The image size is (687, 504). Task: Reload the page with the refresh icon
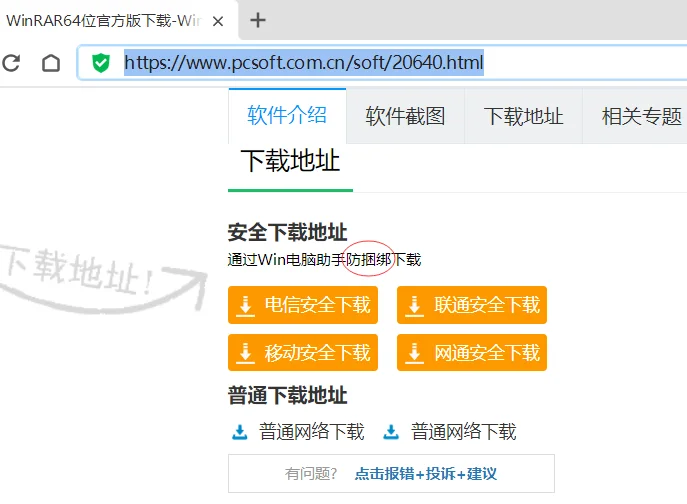[11, 63]
